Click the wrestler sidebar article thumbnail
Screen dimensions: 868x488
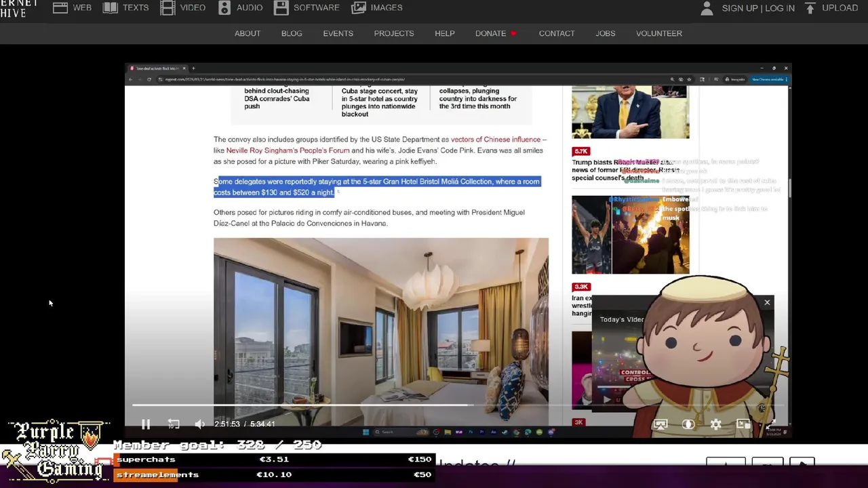[630, 235]
